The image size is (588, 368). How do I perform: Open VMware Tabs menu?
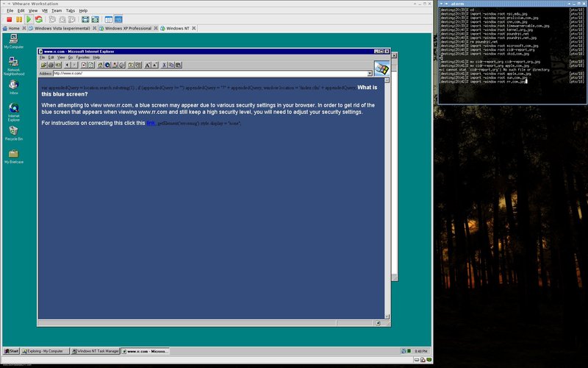pos(71,10)
